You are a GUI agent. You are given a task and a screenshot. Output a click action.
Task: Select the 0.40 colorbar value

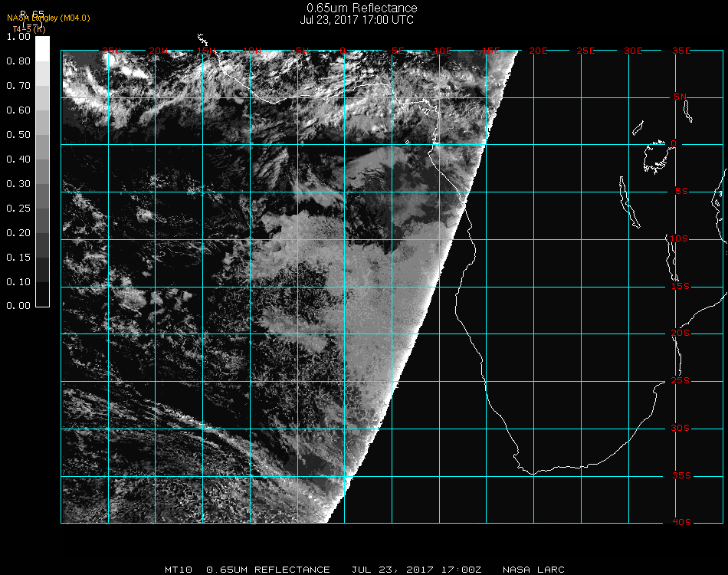point(18,159)
